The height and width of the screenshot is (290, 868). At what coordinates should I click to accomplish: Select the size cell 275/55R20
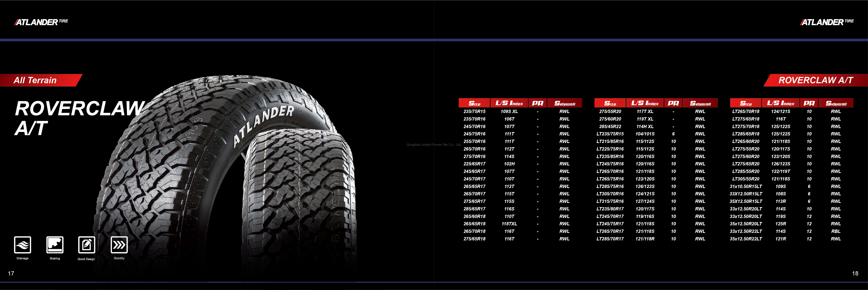pos(610,111)
